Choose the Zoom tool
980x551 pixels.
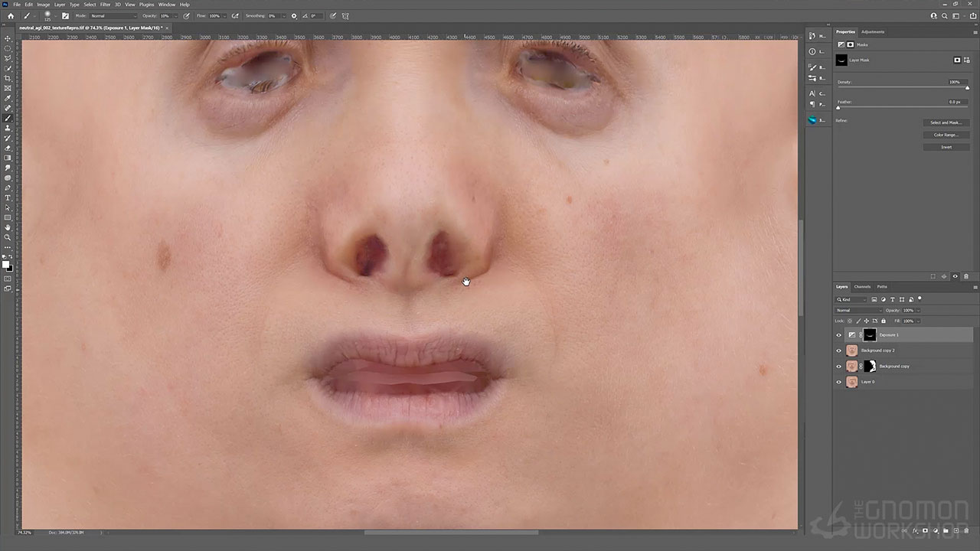pos(8,237)
